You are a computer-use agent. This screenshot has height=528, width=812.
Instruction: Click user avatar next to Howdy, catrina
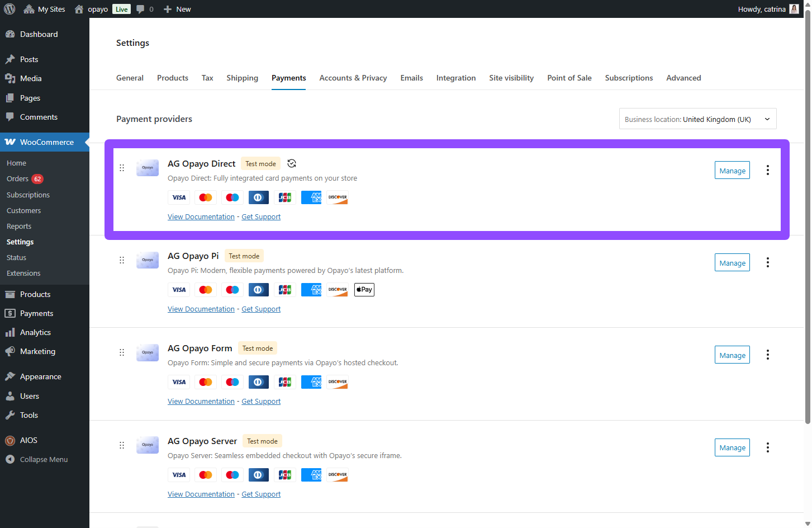794,9
